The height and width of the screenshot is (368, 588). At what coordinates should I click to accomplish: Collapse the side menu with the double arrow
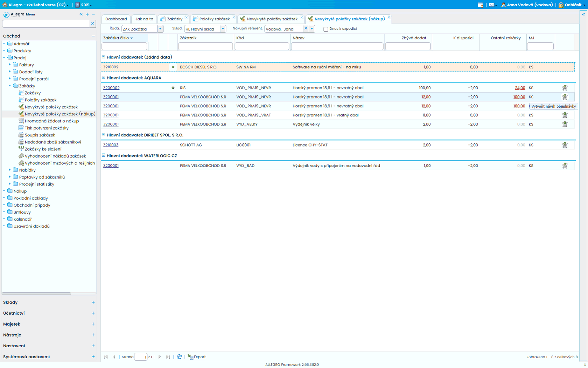pos(81,14)
